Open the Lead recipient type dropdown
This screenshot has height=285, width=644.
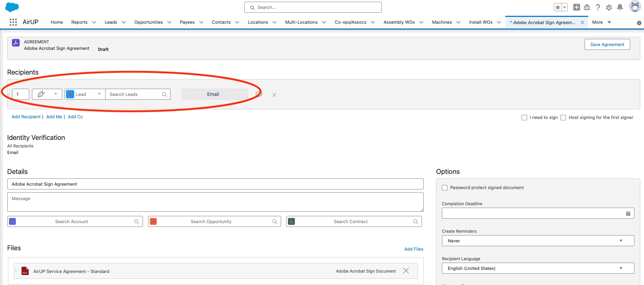pyautogui.click(x=85, y=94)
